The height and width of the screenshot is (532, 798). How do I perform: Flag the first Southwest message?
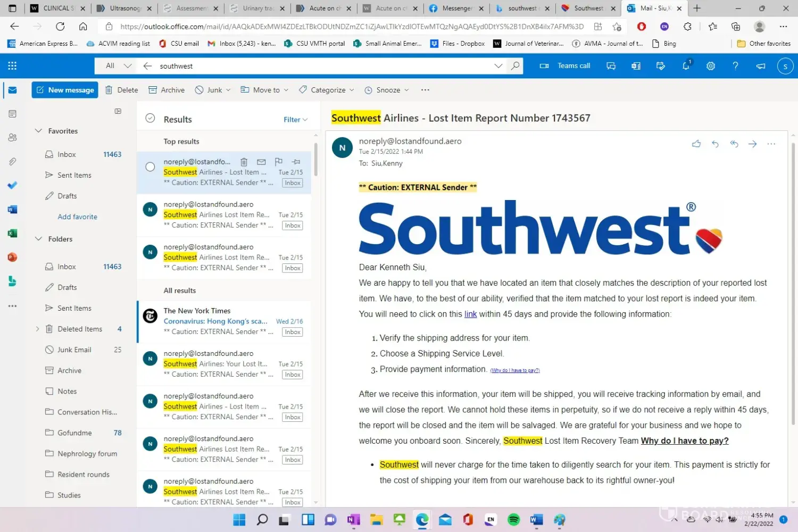click(x=278, y=162)
